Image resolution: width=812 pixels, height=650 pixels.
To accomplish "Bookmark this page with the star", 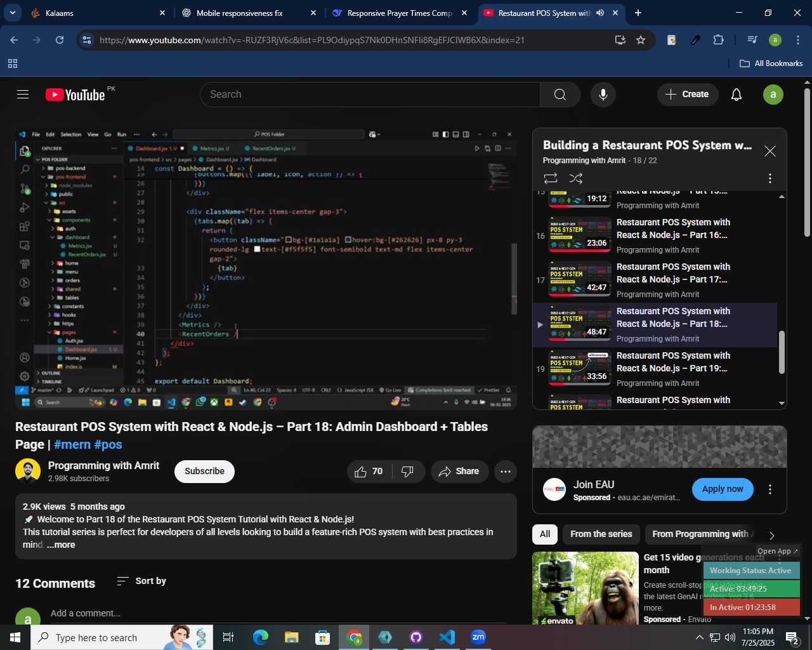I will (x=641, y=40).
